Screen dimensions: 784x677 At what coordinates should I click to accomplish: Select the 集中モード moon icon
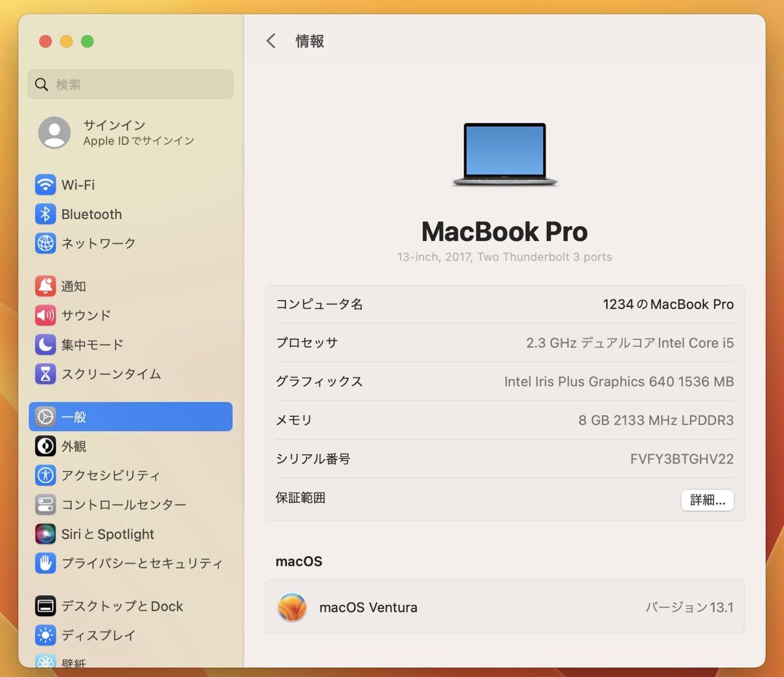click(x=45, y=344)
